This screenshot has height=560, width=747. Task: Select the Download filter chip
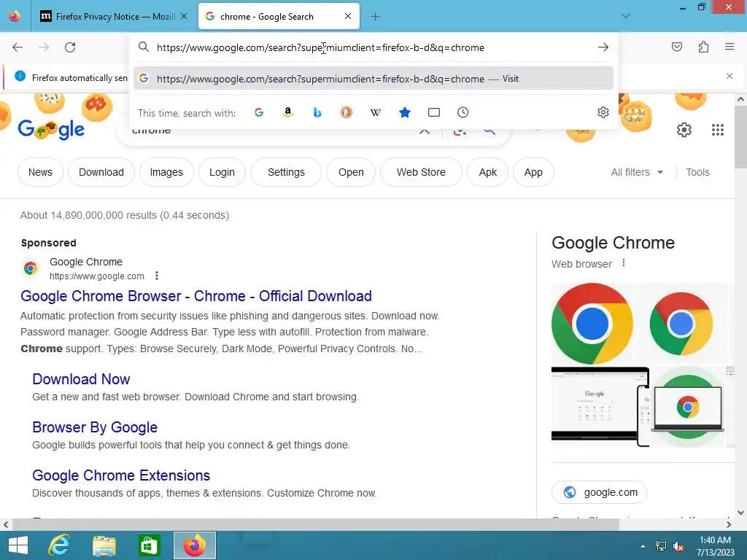(x=101, y=172)
